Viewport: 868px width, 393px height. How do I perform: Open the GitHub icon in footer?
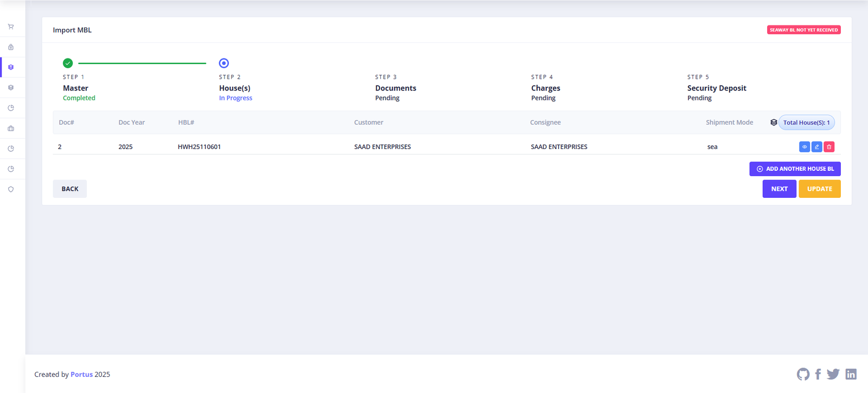803,374
